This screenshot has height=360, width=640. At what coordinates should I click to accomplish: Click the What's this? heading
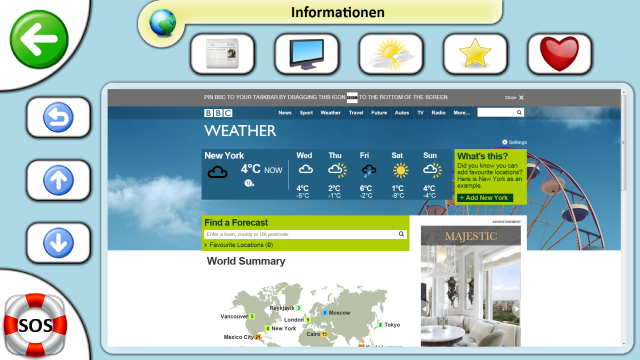pyautogui.click(x=482, y=156)
